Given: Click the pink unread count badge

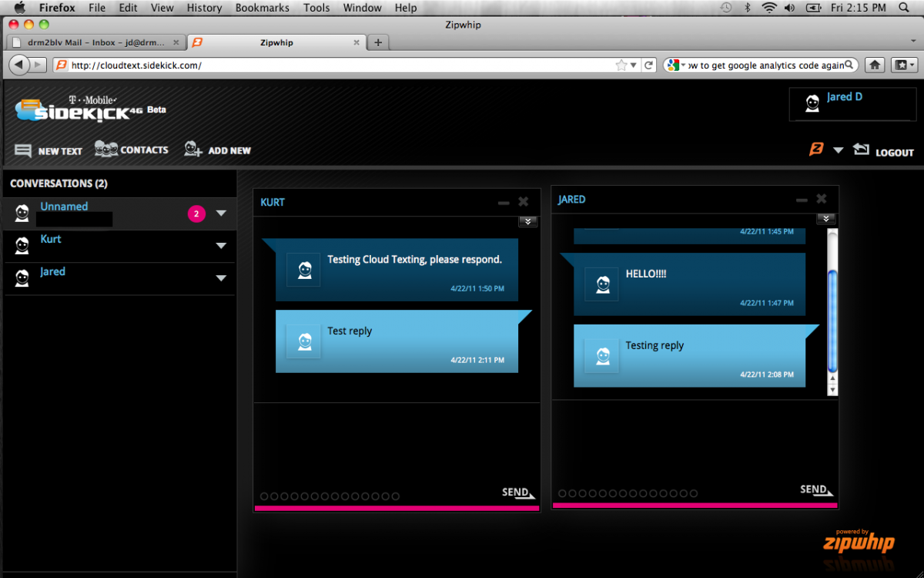Looking at the screenshot, I should tap(196, 213).
